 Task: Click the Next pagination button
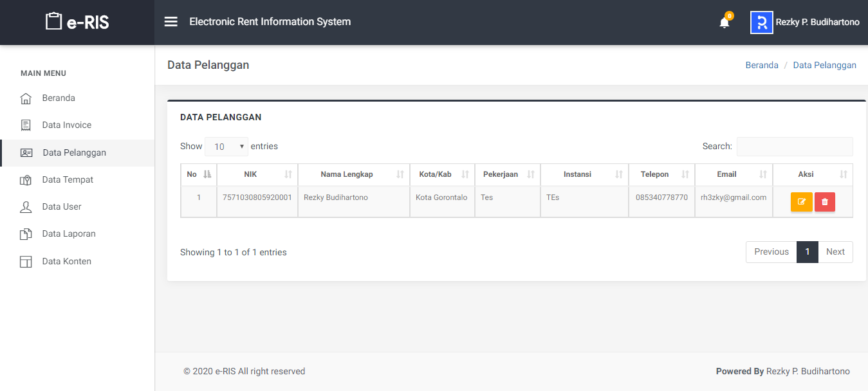coord(835,252)
